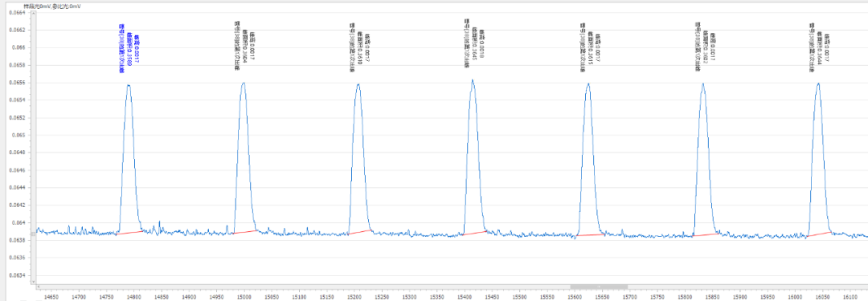The image size is (868, 301).
Task: Click the apex of the peak near 15200
Action: pyautogui.click(x=358, y=84)
